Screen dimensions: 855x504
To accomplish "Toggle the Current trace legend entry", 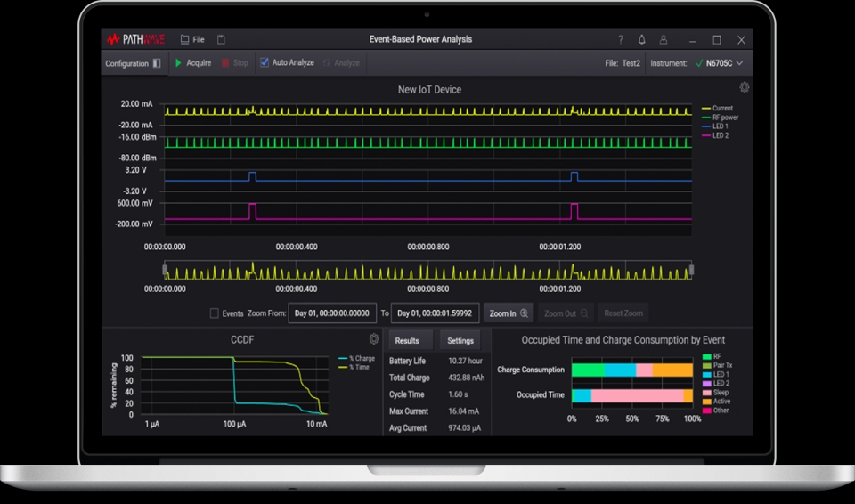I will pyautogui.click(x=717, y=108).
